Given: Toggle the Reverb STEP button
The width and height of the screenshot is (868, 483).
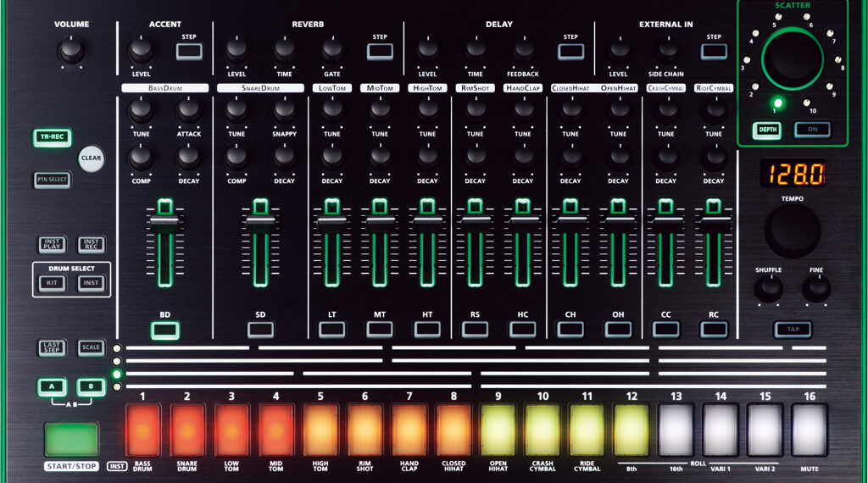Looking at the screenshot, I should click(380, 52).
